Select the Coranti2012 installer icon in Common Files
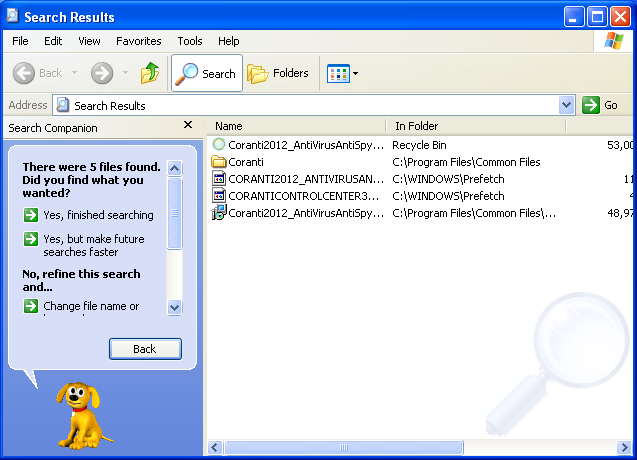Image resolution: width=637 pixels, height=460 pixels. (x=219, y=213)
